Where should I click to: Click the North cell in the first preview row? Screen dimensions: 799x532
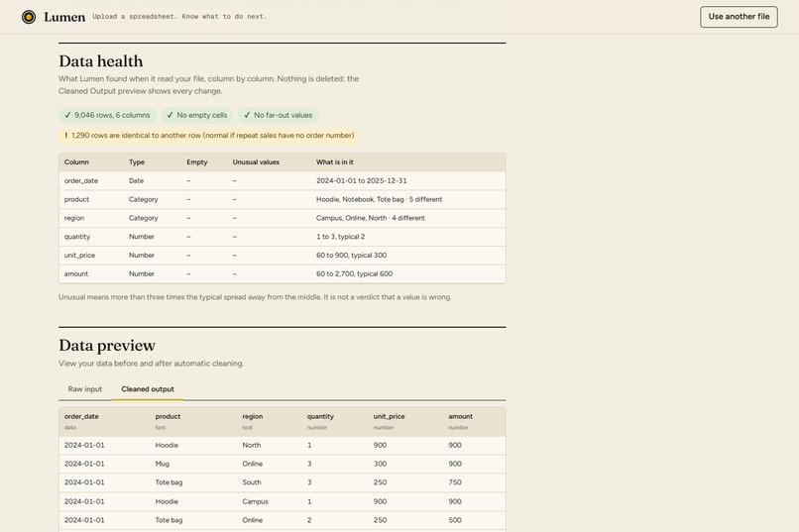point(252,445)
